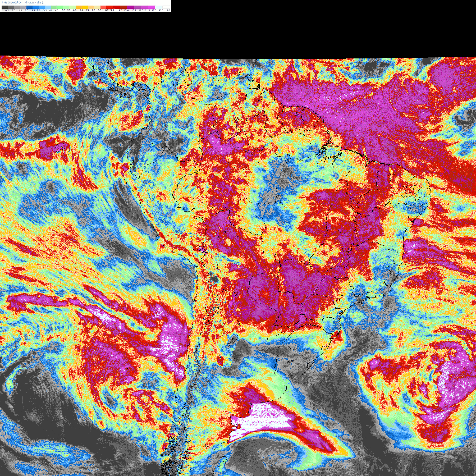This screenshot has width=476, height=476.
Task: Click the '2.0' legend value
Action: click(26, 10)
